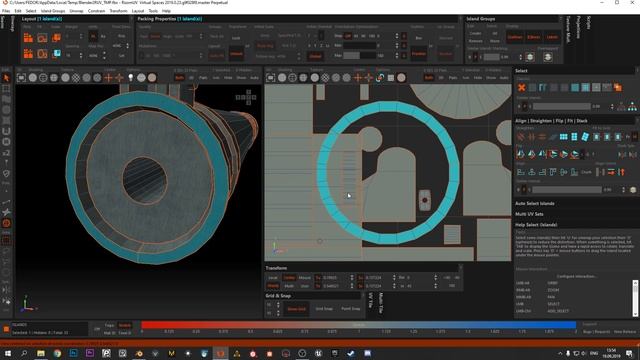
Task: Click the first round icon in Island Groups panel
Action: (x=530, y=57)
